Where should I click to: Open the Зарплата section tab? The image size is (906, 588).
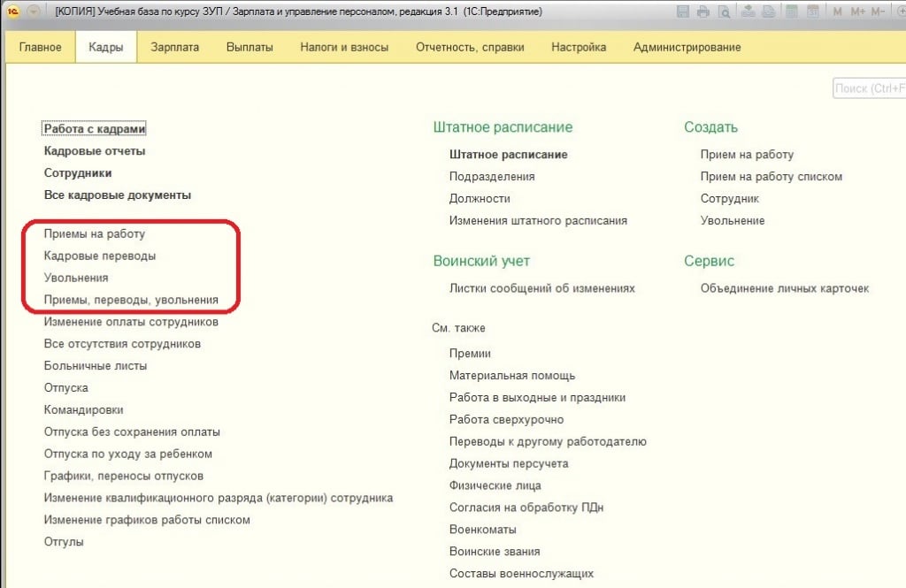174,48
